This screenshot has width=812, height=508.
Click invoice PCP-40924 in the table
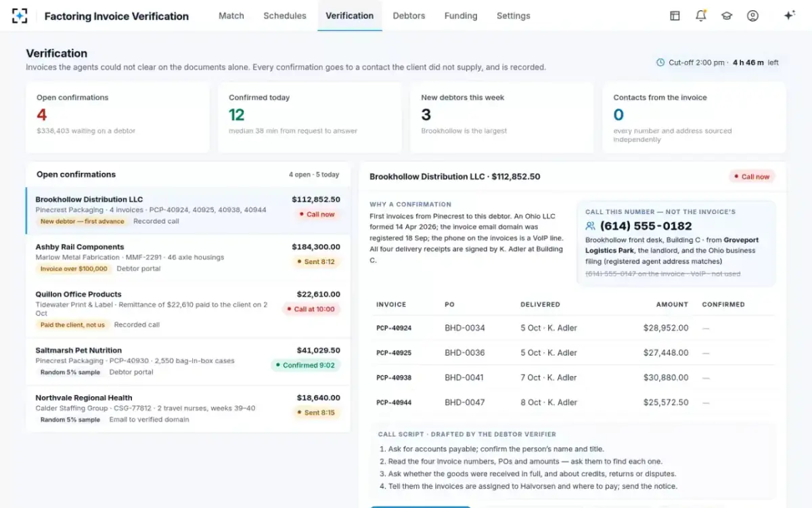tap(394, 328)
